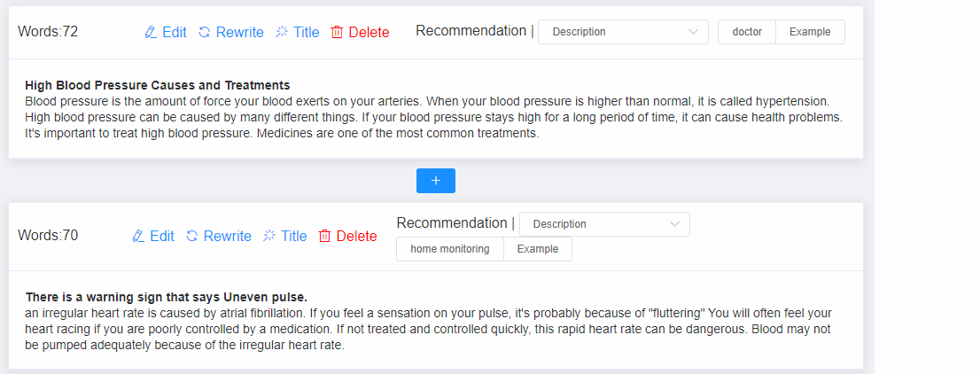The height and width of the screenshot is (374, 980).
Task: Click the Edit pencil icon in second block
Action: (x=138, y=236)
